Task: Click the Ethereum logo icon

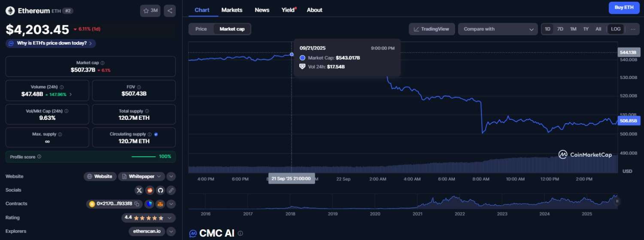Action: 10,11
